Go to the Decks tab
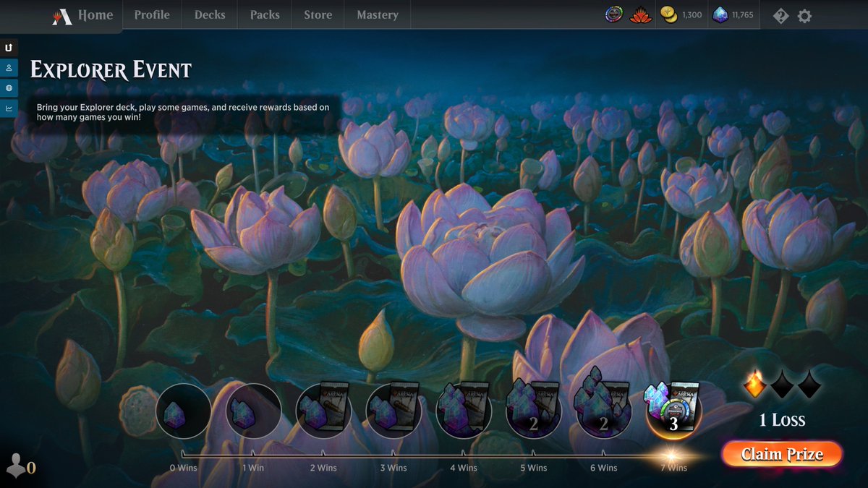 click(210, 14)
